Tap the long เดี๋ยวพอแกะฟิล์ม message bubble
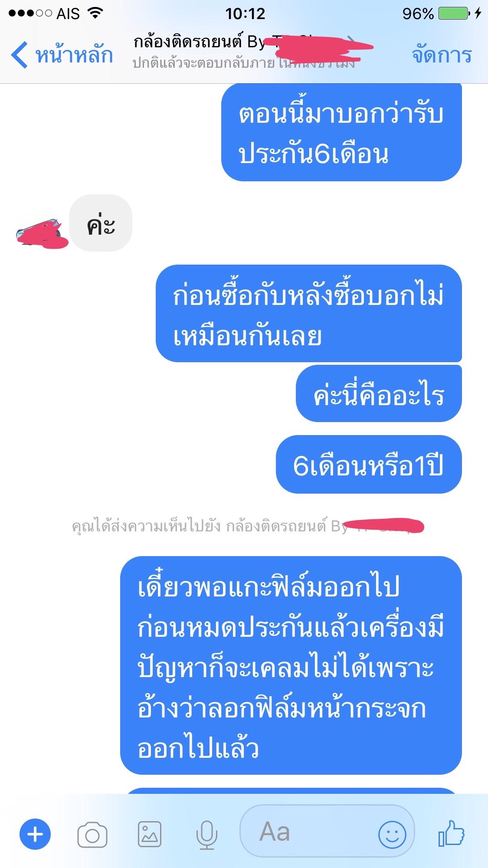This screenshot has width=488, height=868. click(x=291, y=665)
